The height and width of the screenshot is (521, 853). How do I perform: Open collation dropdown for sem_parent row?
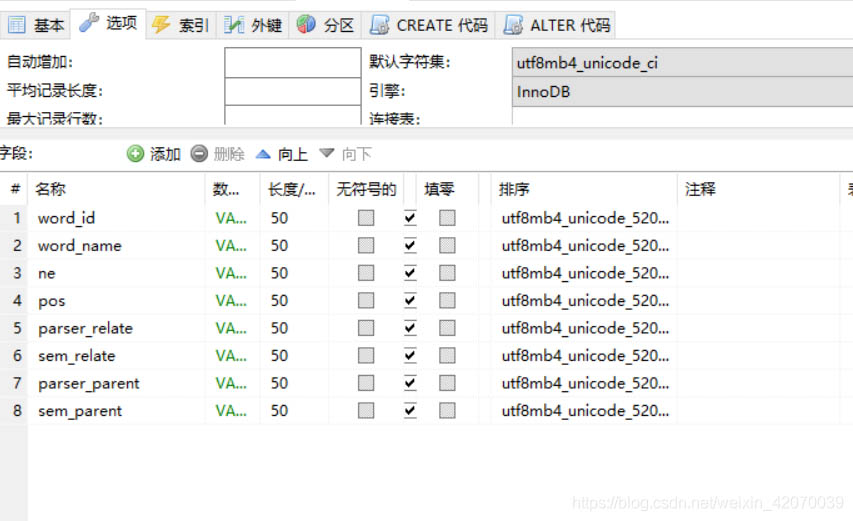pyautogui.click(x=585, y=411)
